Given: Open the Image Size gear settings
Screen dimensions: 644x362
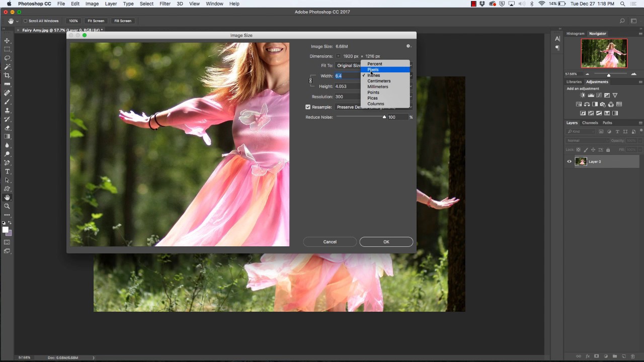Looking at the screenshot, I should 409,46.
